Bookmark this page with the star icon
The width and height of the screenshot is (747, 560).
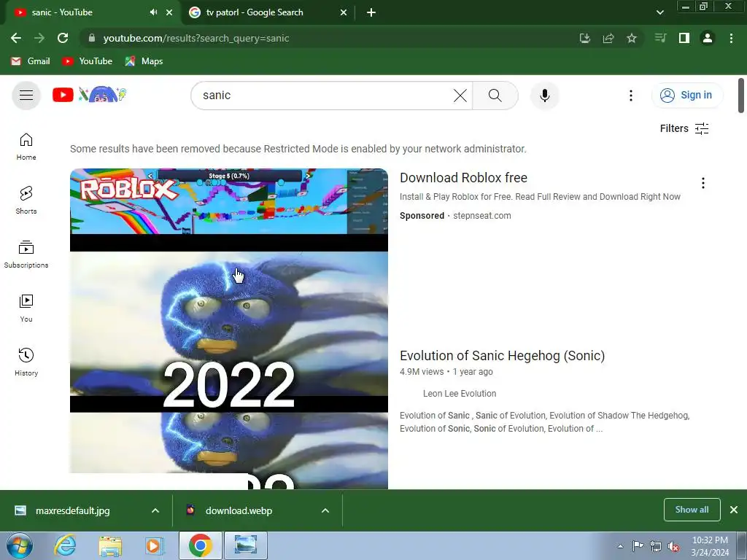coord(632,38)
